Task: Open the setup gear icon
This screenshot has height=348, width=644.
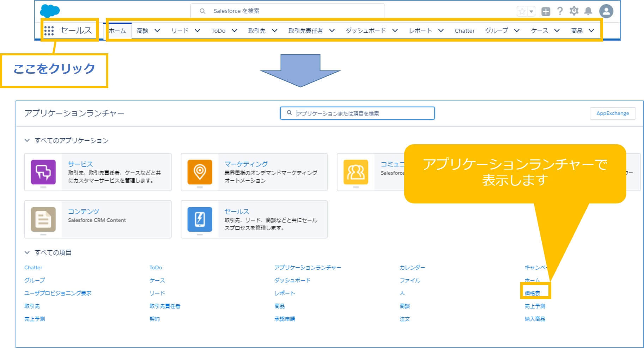Action: [x=574, y=11]
